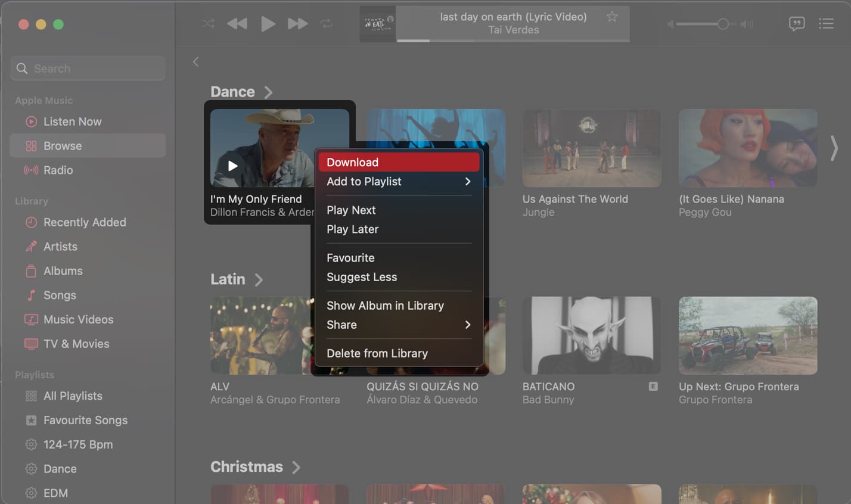The image size is (851, 504).
Task: Open Us Against The World thumbnail
Action: point(592,148)
